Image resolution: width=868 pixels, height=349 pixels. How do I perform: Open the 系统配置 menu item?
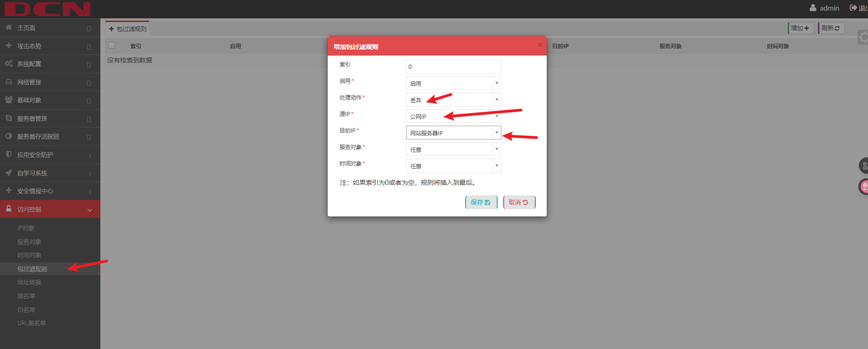coord(50,64)
